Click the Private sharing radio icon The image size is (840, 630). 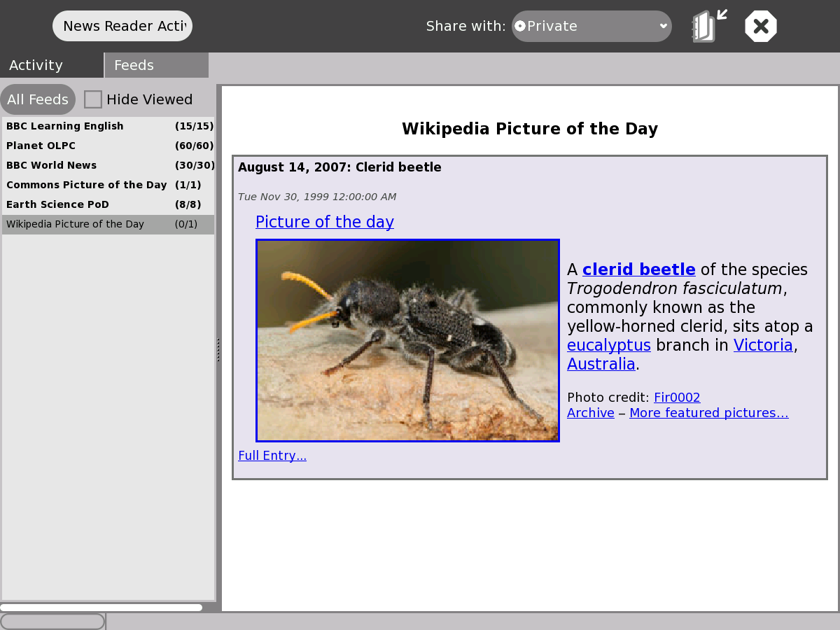[520, 27]
